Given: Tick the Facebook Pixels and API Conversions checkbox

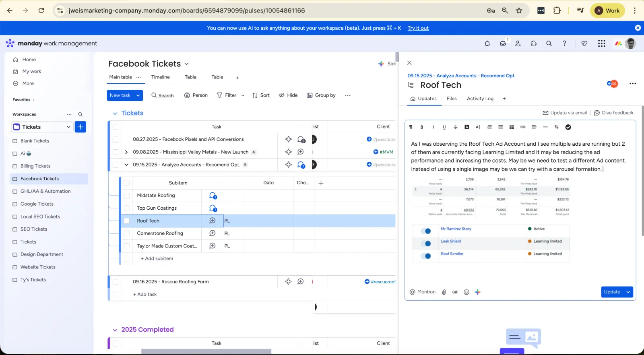Looking at the screenshot, I should click(116, 139).
